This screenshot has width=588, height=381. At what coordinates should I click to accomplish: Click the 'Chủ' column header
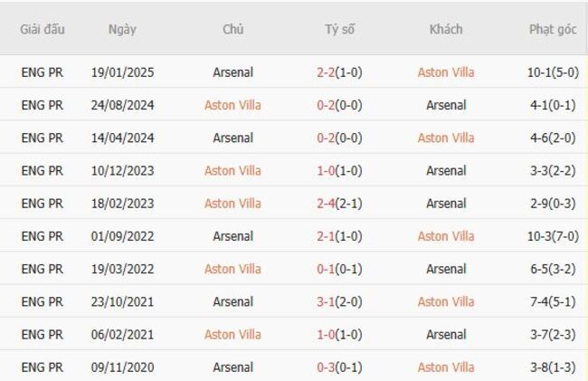[x=232, y=29]
